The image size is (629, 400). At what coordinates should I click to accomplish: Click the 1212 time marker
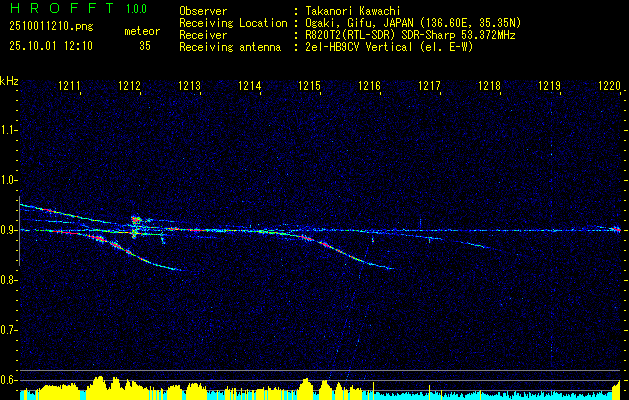129,85
